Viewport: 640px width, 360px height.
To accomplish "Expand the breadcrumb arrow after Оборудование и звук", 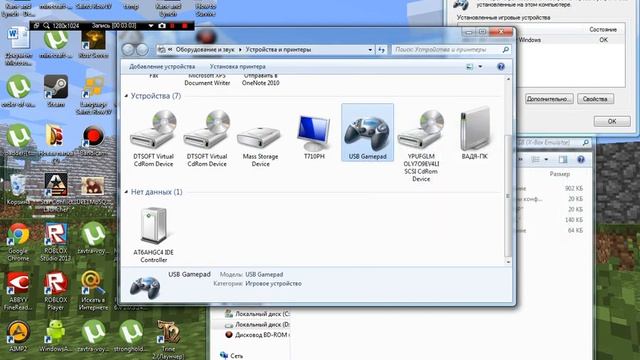I will click(x=240, y=49).
